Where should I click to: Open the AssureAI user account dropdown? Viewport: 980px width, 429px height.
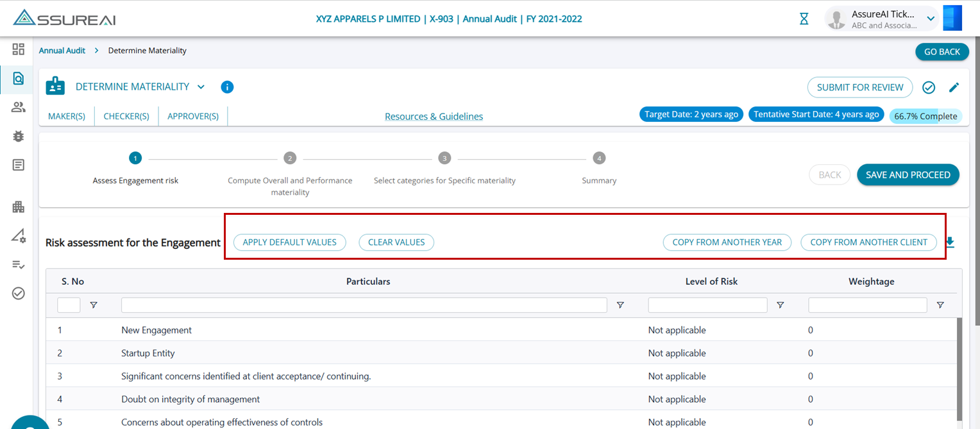(x=931, y=19)
